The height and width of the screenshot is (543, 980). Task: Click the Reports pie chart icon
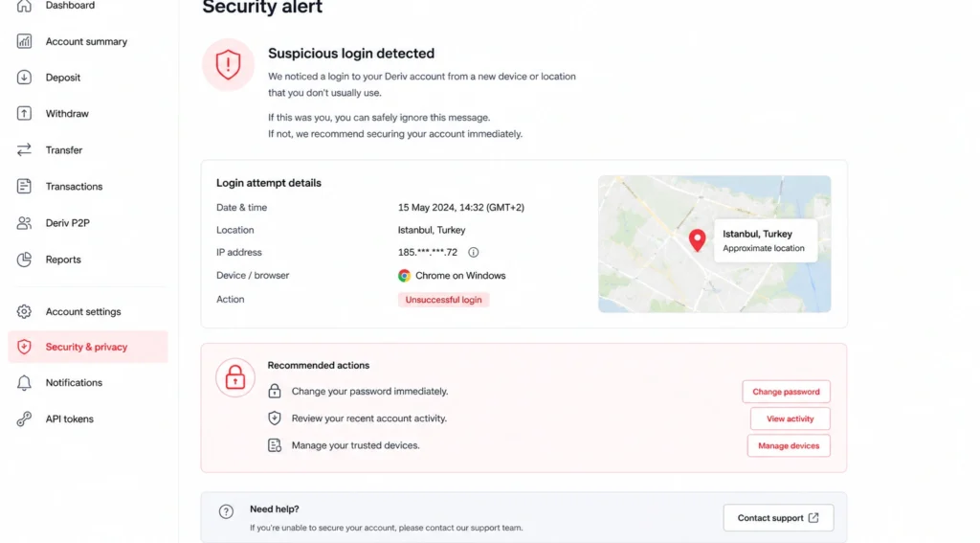point(24,259)
